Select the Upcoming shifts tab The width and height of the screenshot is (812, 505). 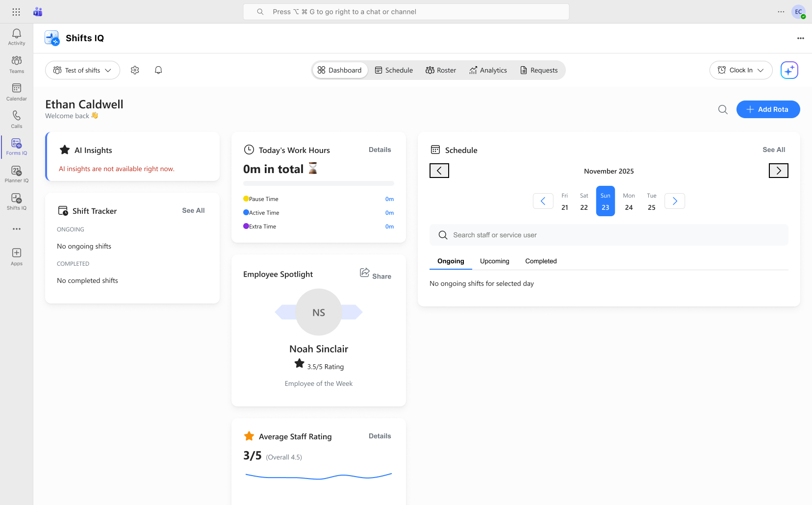point(495,261)
